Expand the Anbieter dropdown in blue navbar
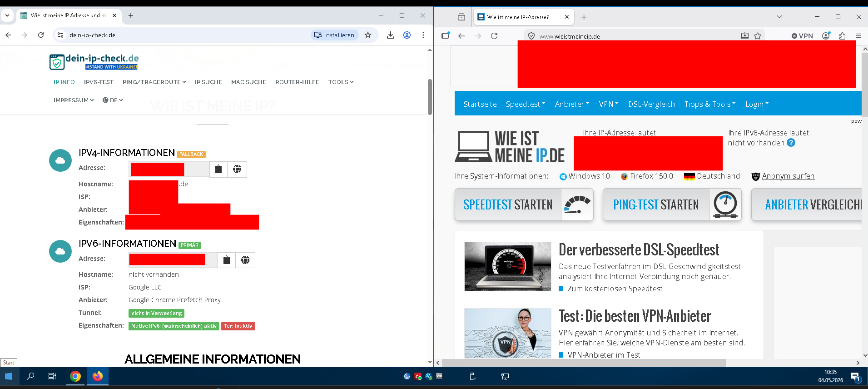The width and height of the screenshot is (868, 389). pyautogui.click(x=572, y=104)
